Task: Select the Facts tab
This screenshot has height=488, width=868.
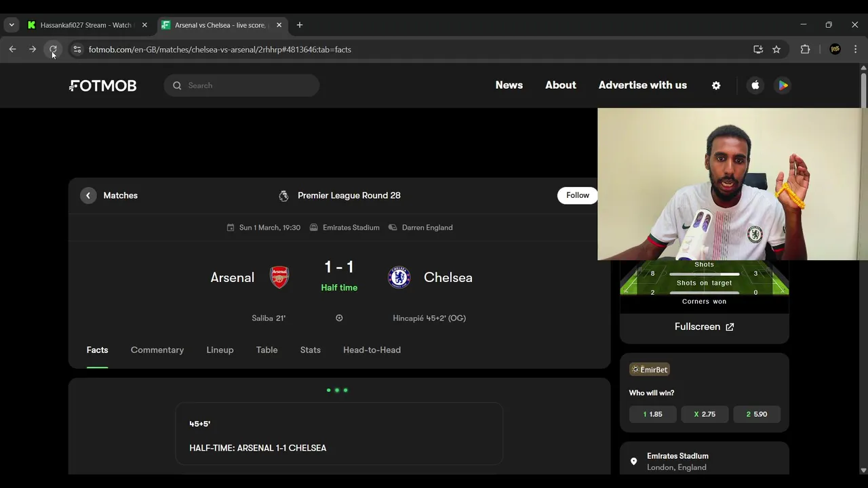Action: click(97, 350)
